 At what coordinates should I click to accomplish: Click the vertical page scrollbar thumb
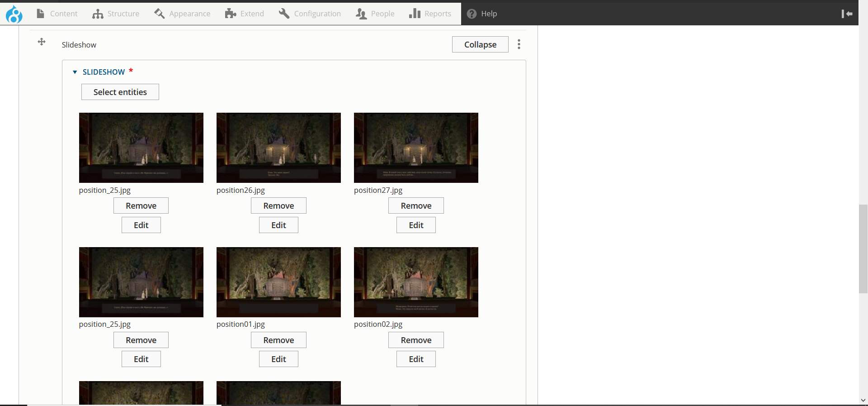(x=863, y=249)
